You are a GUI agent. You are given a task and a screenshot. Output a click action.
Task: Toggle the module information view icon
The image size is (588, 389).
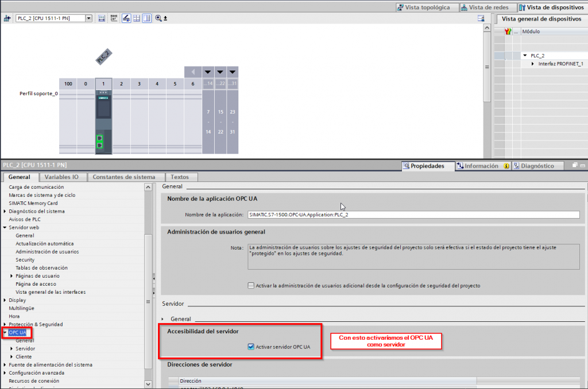click(x=146, y=18)
